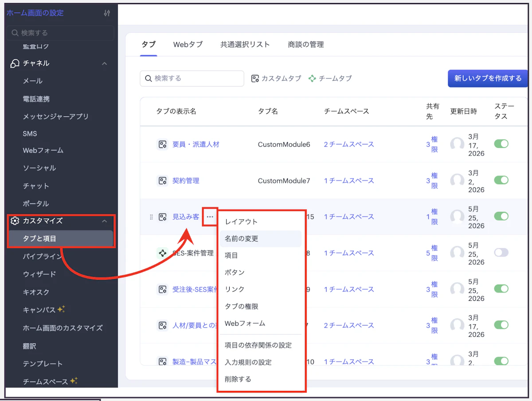The width and height of the screenshot is (532, 401).
Task: Switch to the Webタブ tab
Action: coord(188,44)
